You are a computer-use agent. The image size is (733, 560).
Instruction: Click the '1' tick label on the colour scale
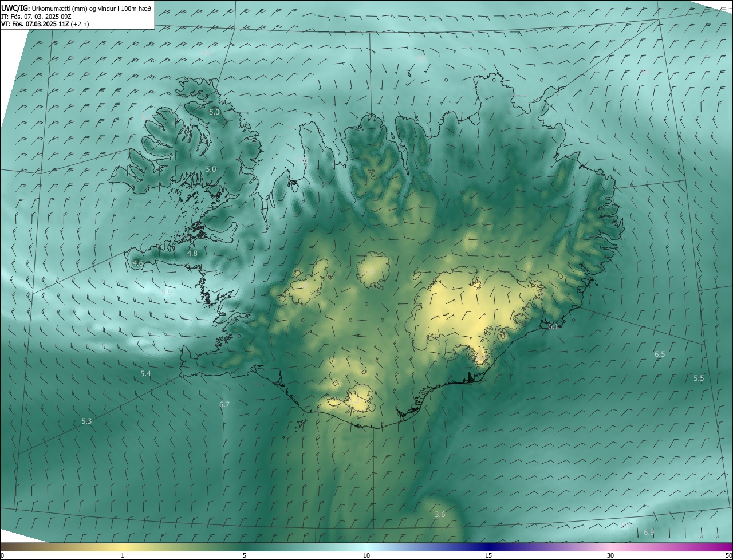click(x=123, y=556)
